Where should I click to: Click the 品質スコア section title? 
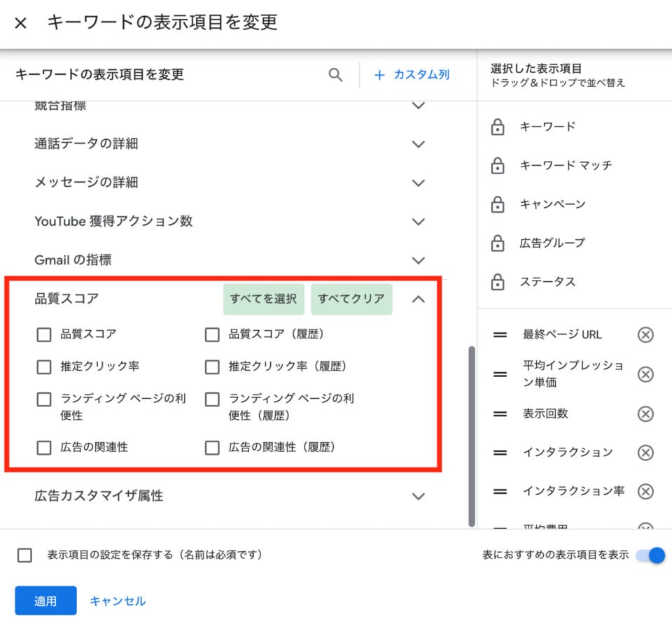coord(66,299)
